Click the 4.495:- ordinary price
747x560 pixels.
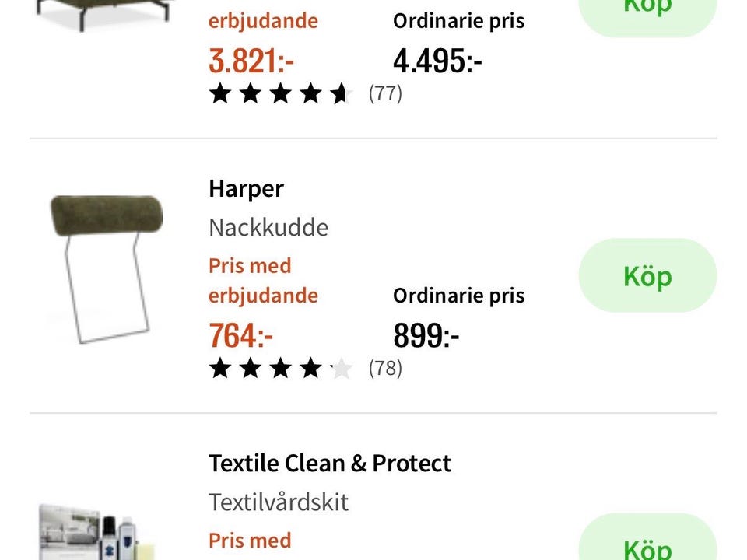coord(437,61)
